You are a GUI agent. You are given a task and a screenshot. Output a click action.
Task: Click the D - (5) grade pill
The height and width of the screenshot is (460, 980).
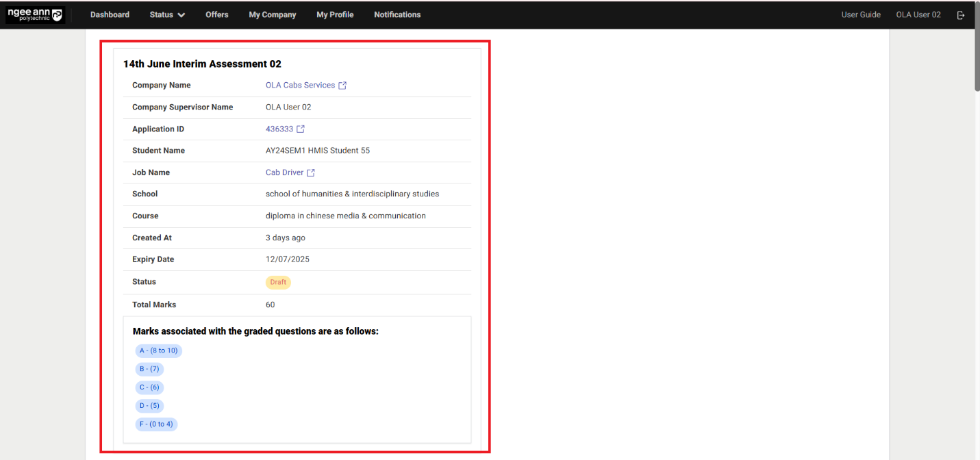coord(149,405)
